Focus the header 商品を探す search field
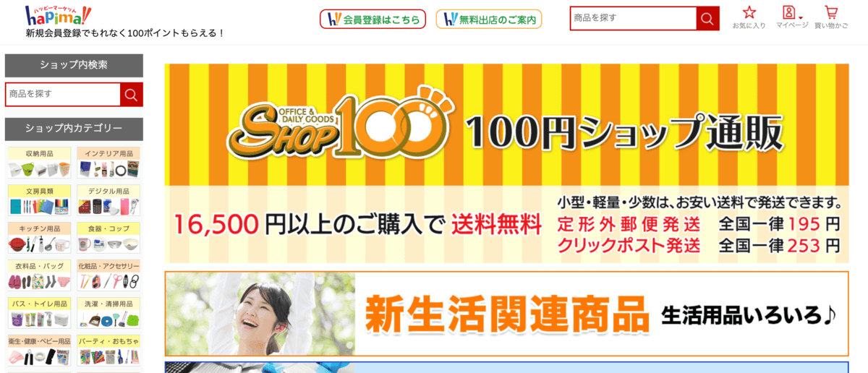Viewport: 868px width, 373px height. pos(633,18)
